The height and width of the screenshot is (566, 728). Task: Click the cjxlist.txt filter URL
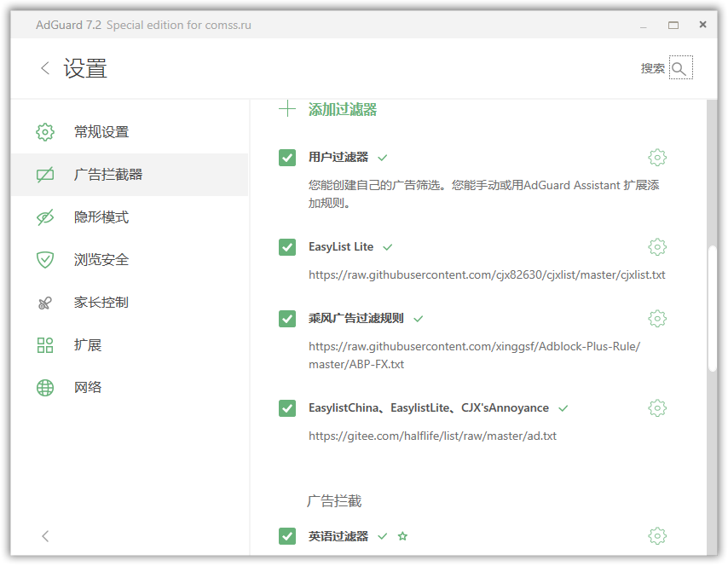487,274
